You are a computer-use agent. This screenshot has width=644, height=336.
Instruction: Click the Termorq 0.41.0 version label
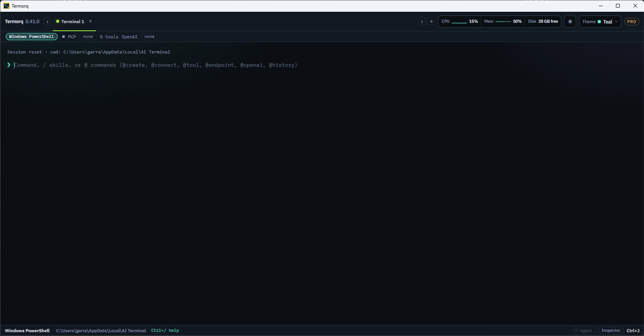coord(22,22)
